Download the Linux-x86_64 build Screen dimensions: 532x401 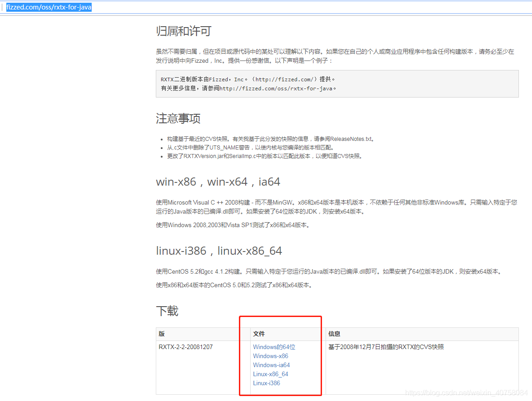pyautogui.click(x=271, y=374)
